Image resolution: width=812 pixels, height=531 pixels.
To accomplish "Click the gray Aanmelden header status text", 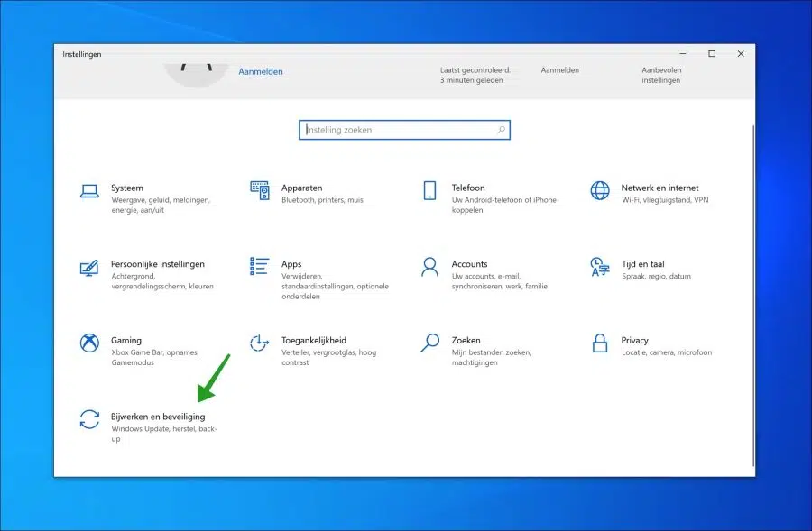I will (x=559, y=70).
